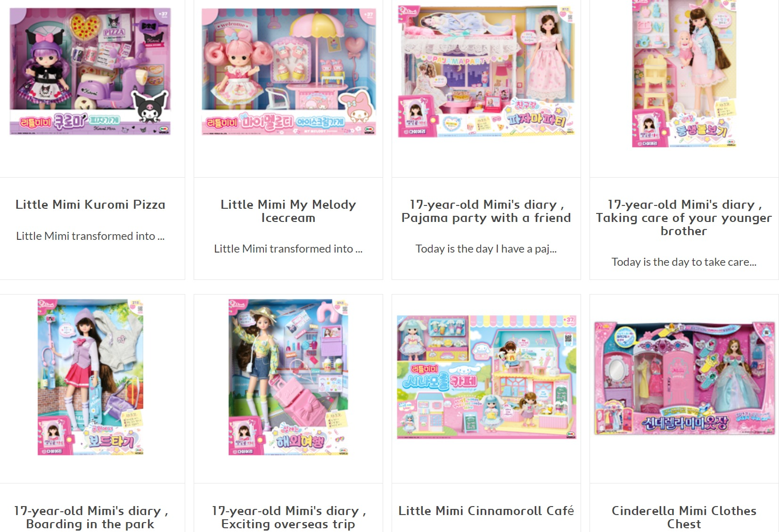
Task: Click the Little Mimi My Melody Icecream title
Action: click(288, 211)
